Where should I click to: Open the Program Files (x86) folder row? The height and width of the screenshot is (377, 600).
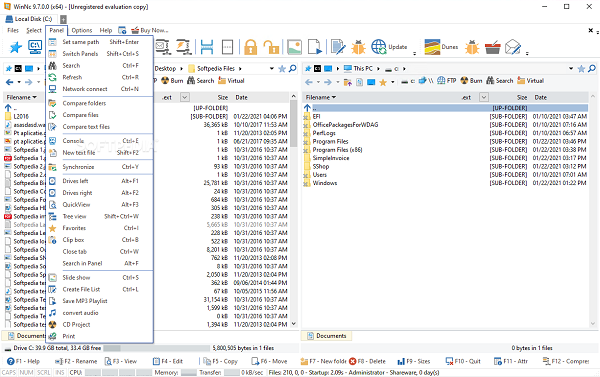pyautogui.click(x=446, y=150)
